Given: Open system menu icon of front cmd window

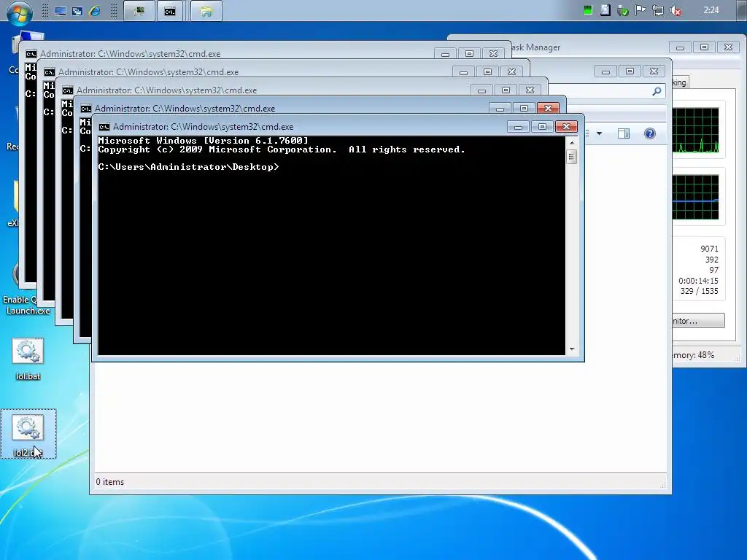Looking at the screenshot, I should click(104, 127).
